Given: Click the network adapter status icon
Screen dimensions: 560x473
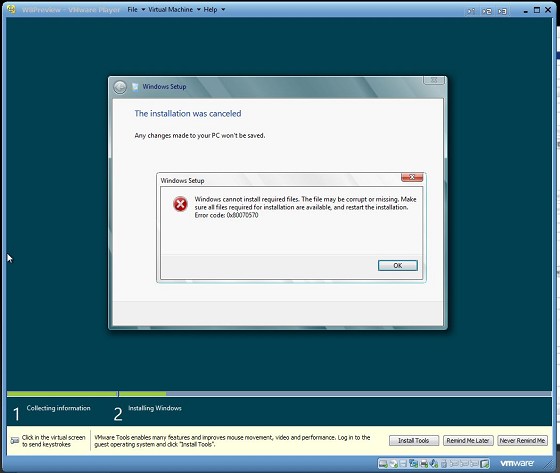Looking at the screenshot, I should [x=414, y=464].
